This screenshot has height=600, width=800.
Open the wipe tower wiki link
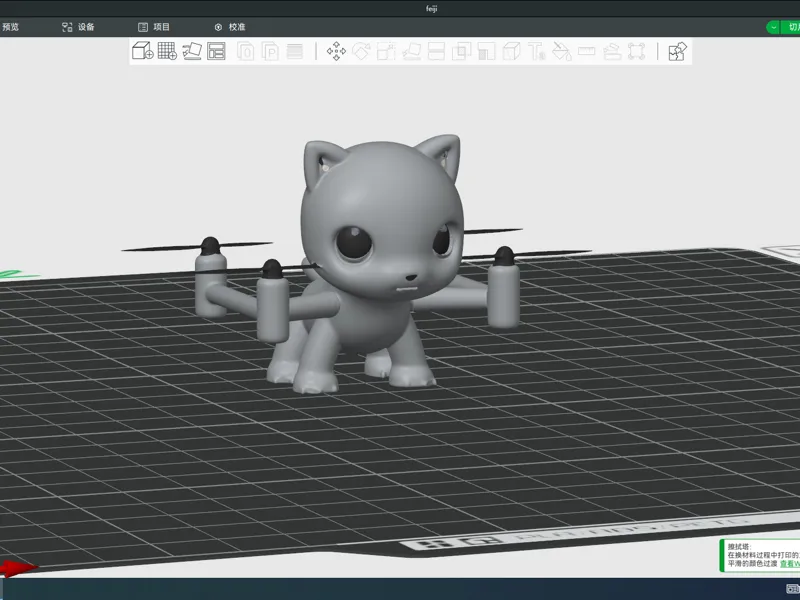point(790,563)
